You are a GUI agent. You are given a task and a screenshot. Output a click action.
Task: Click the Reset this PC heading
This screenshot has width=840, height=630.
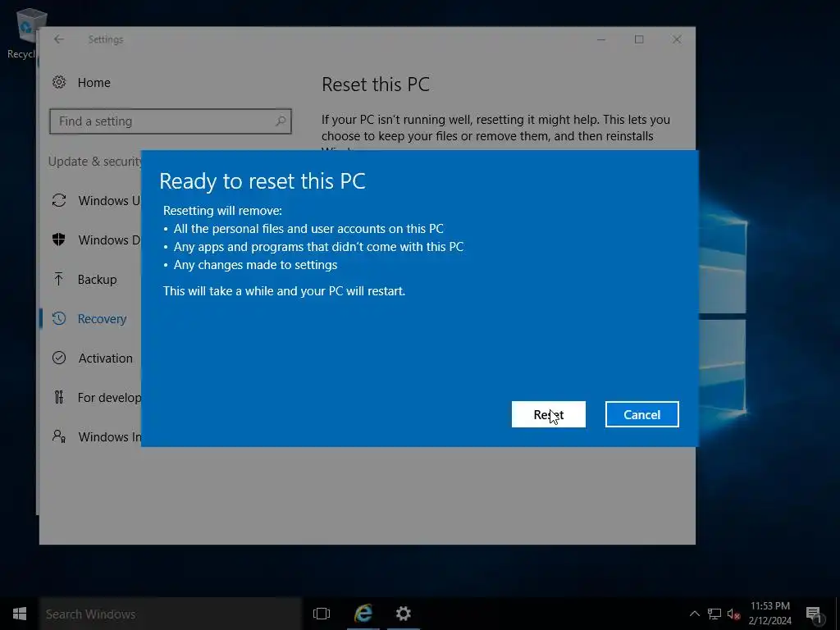click(376, 84)
